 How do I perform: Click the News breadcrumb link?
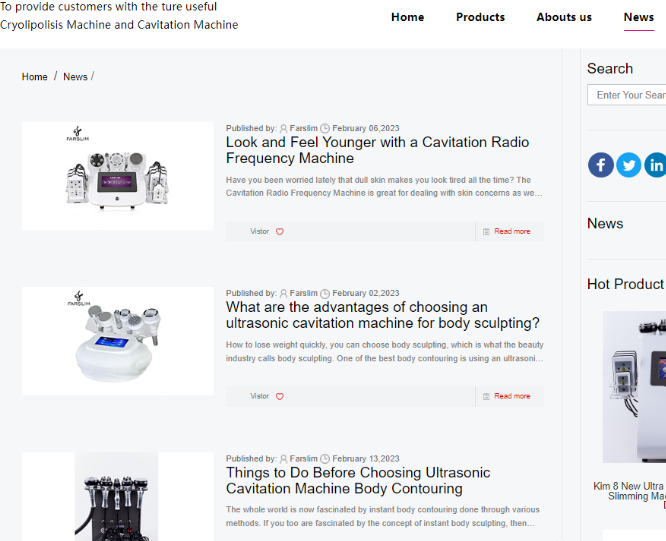[75, 77]
